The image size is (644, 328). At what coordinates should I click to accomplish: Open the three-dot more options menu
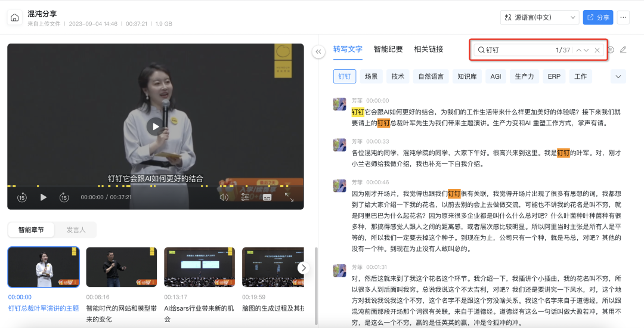pos(623,17)
